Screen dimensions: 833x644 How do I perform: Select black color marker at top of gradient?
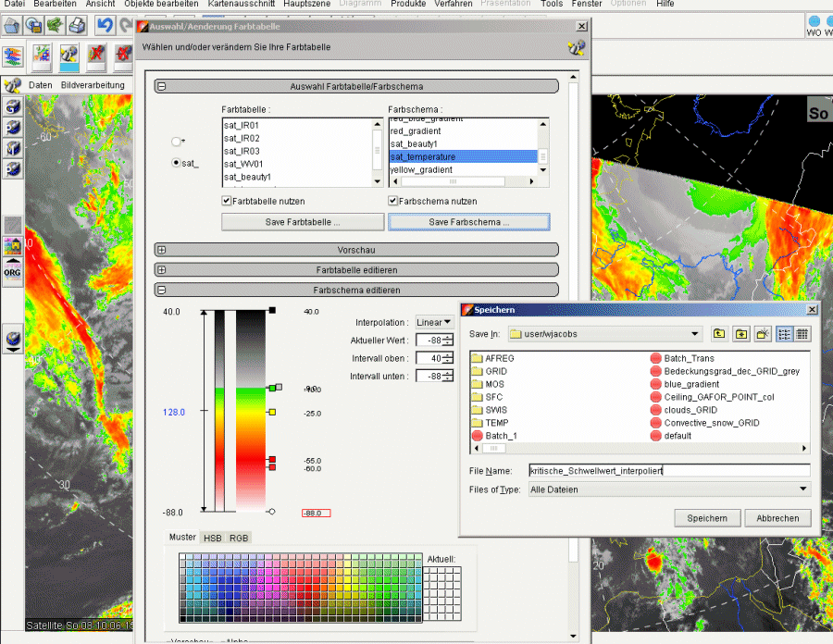click(x=272, y=310)
